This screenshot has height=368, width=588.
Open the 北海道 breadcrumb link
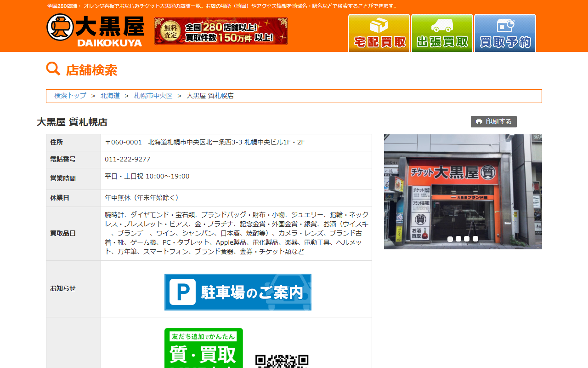110,96
